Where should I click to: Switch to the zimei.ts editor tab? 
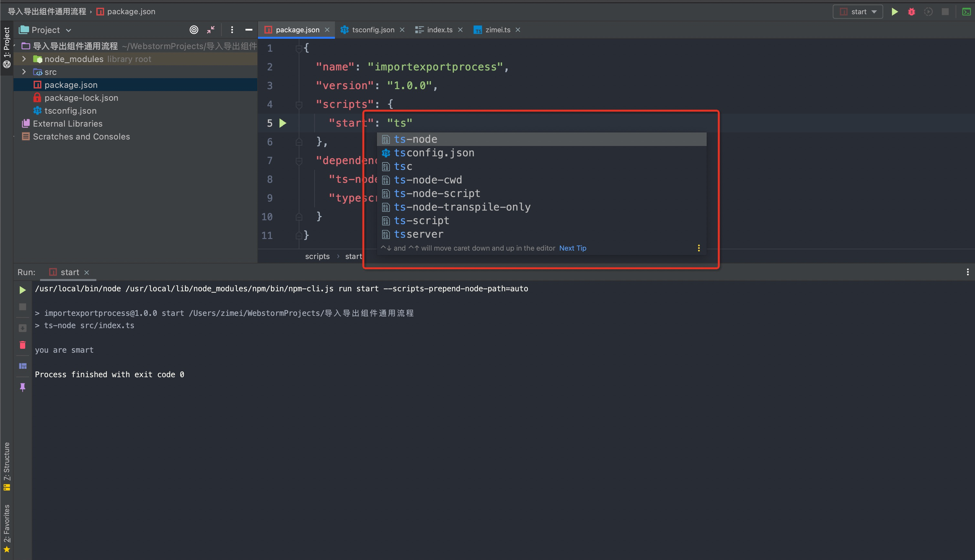coord(497,30)
